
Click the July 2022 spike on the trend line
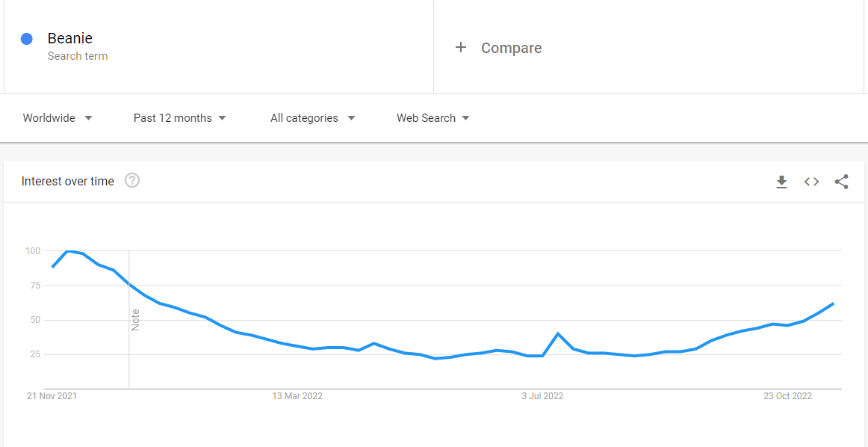pyautogui.click(x=557, y=333)
